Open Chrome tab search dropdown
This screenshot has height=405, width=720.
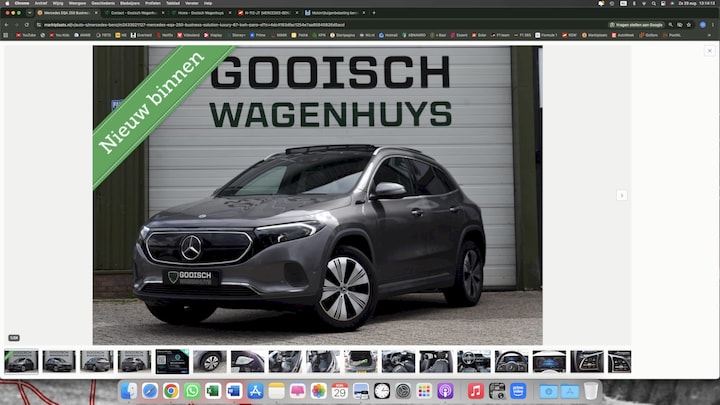tap(29, 13)
